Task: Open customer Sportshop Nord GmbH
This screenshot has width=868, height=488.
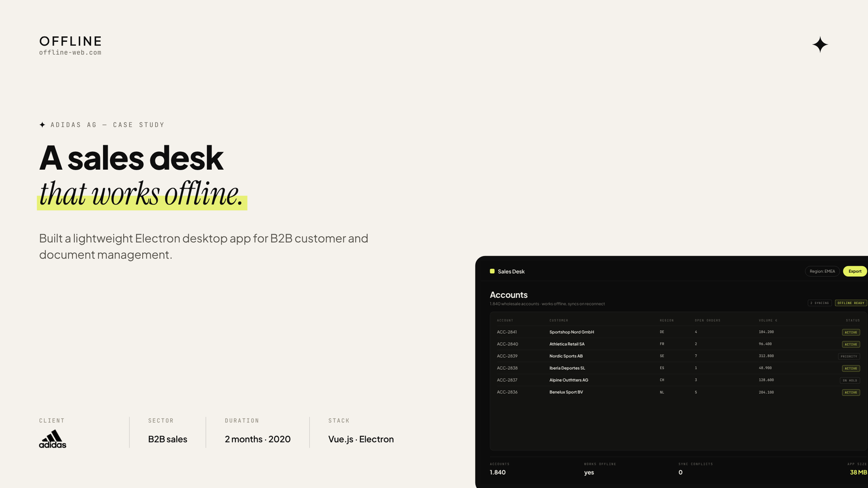Action: (572, 332)
